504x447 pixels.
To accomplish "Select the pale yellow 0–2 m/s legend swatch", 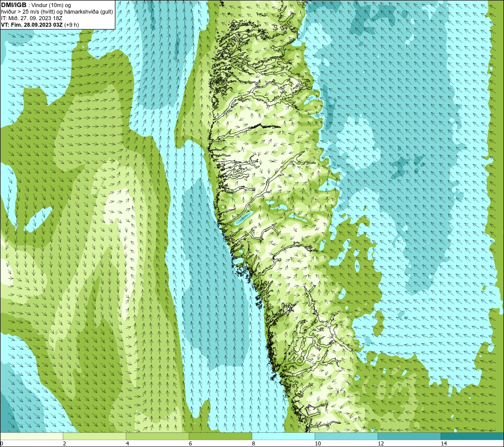I will pyautogui.click(x=31, y=436).
